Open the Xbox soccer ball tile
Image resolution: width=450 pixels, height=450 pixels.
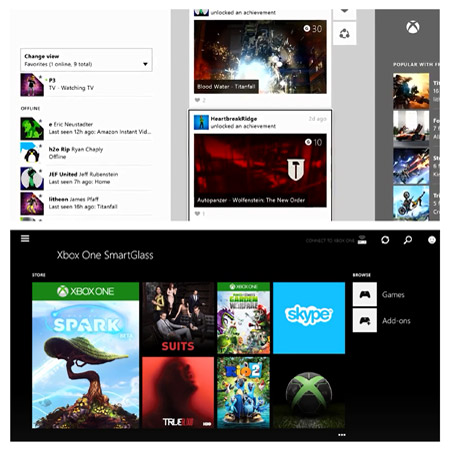point(309,393)
